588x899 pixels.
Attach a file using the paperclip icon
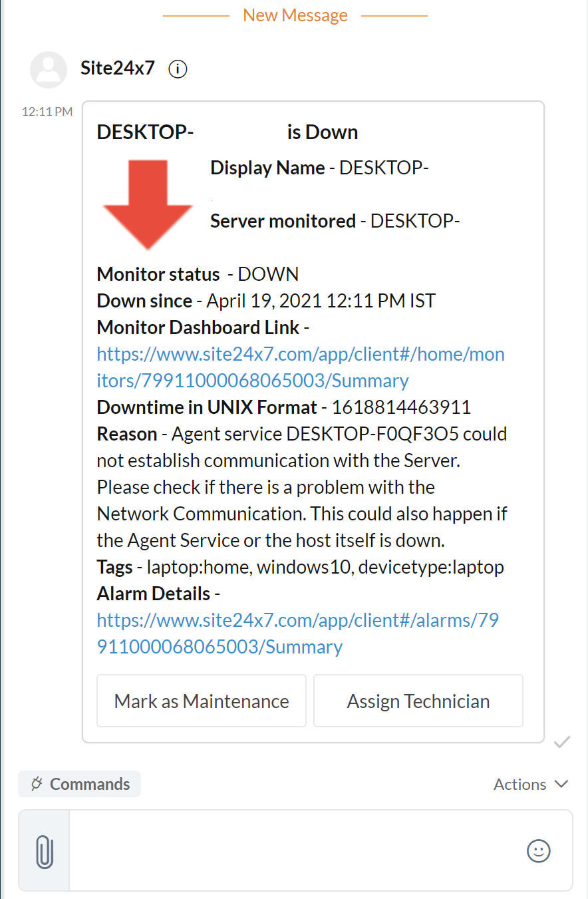(44, 850)
